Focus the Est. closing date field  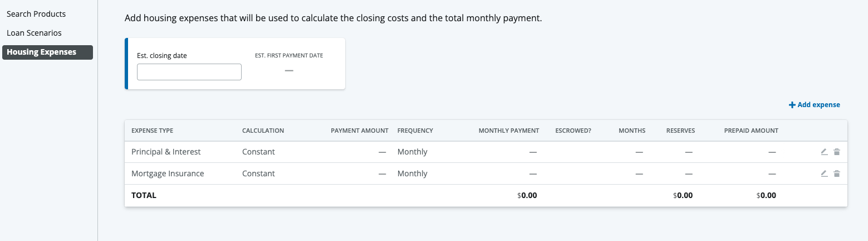pos(189,72)
